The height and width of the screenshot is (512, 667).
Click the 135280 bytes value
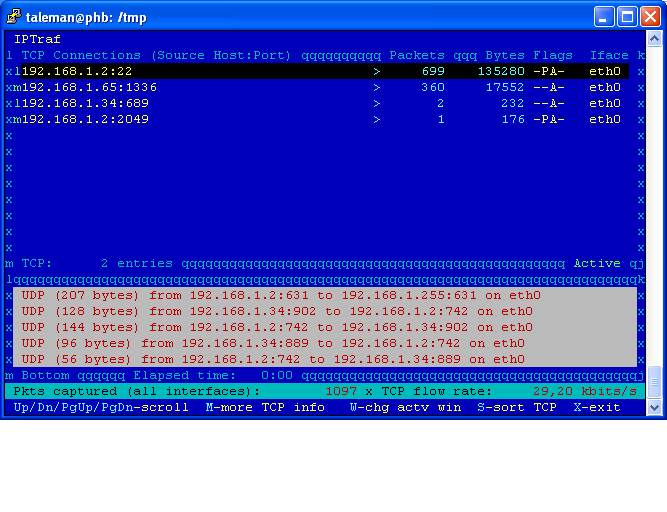501,71
